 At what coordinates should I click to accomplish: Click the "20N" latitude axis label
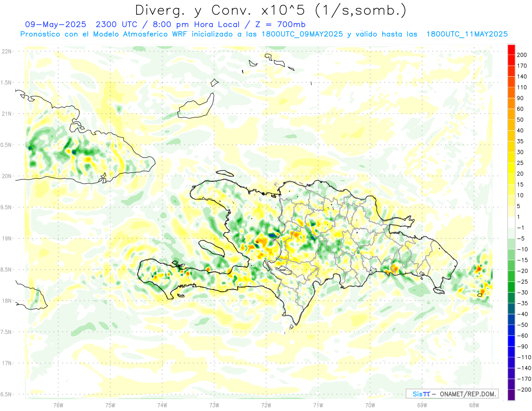click(x=6, y=176)
